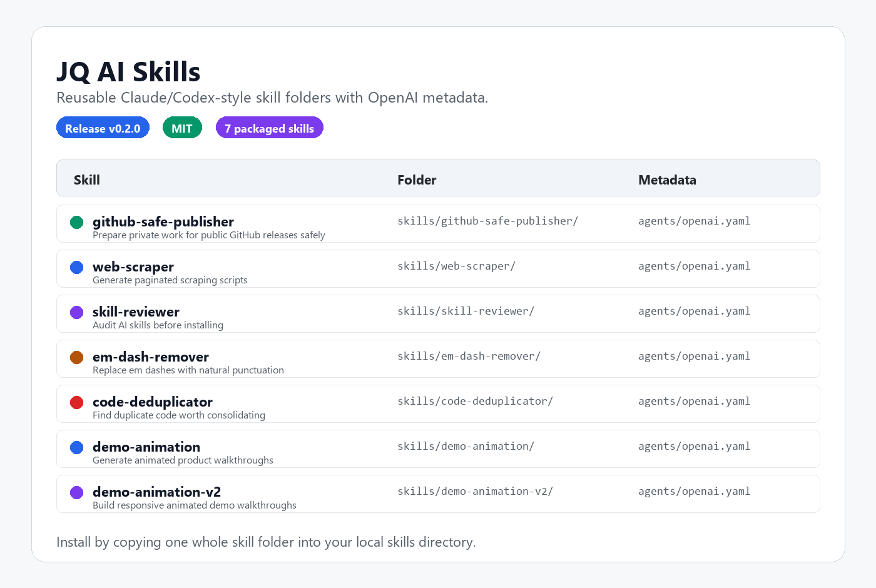Click agents/openai.yaml in skill-reviewer row
The image size is (876, 588).
click(x=694, y=311)
